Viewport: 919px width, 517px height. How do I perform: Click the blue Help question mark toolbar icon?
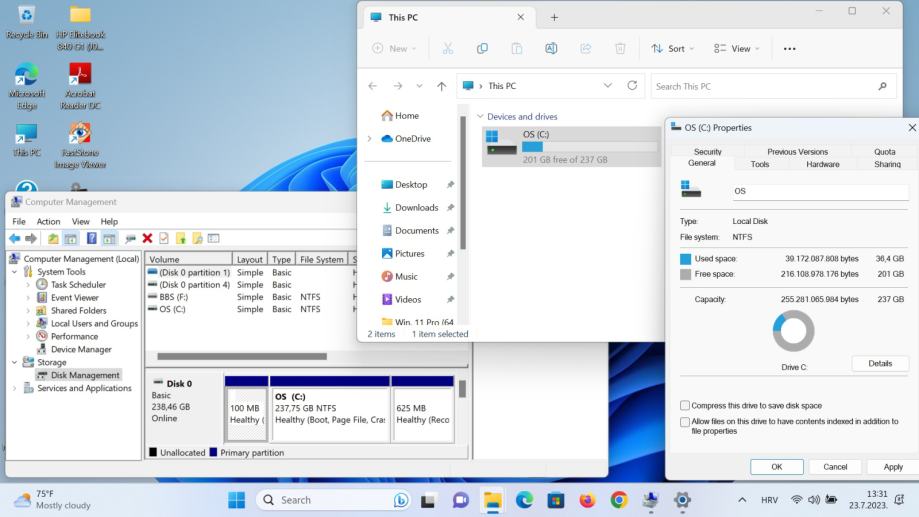coord(91,239)
